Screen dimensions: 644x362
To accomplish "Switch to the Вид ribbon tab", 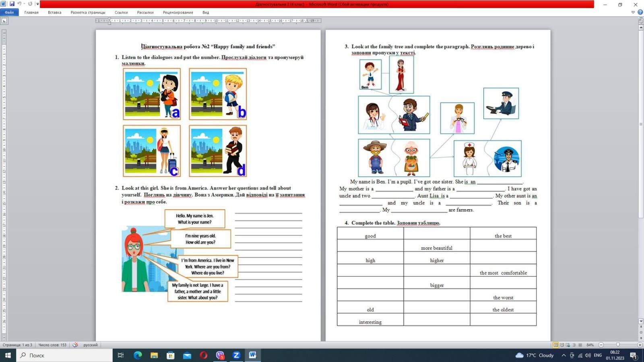I will 206,12.
